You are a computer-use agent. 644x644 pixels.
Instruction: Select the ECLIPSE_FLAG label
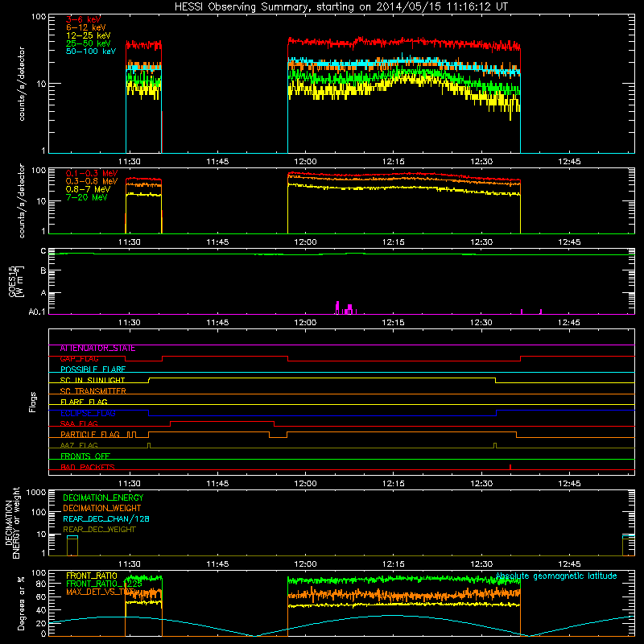(88, 413)
